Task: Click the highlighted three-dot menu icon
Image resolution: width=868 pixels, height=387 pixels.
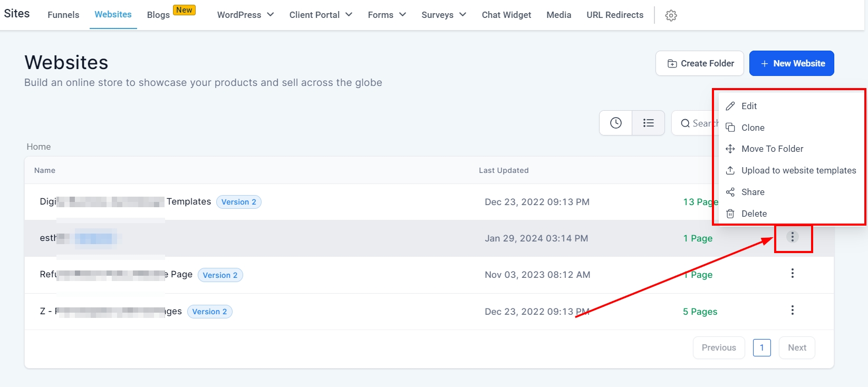Action: coord(792,237)
